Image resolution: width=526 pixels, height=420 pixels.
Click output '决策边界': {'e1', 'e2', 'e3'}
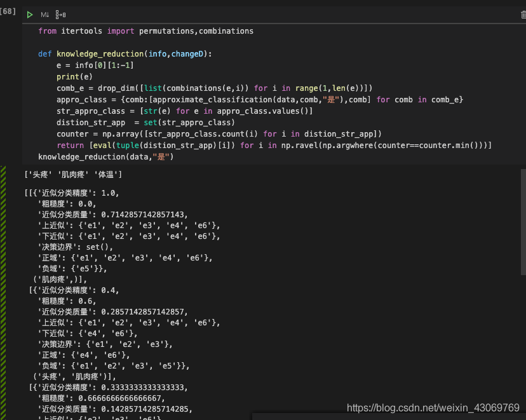click(105, 344)
